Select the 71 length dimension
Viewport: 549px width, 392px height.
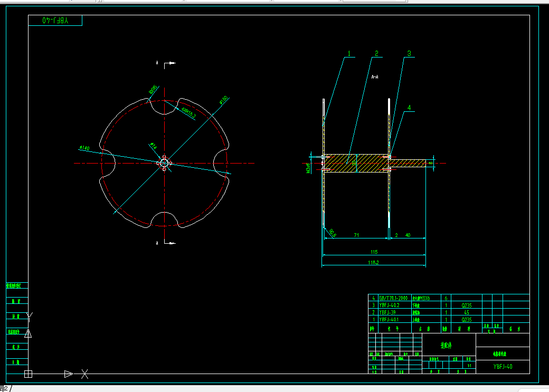356,235
